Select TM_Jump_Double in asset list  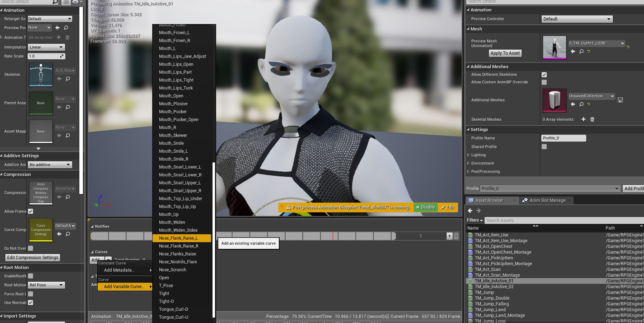pyautogui.click(x=492, y=298)
